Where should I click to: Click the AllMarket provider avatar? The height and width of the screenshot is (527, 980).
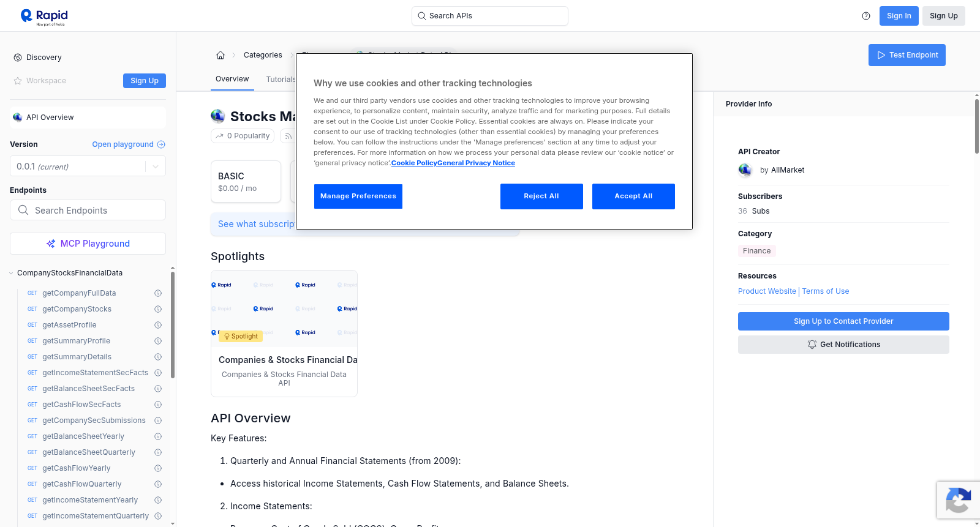coord(745,170)
